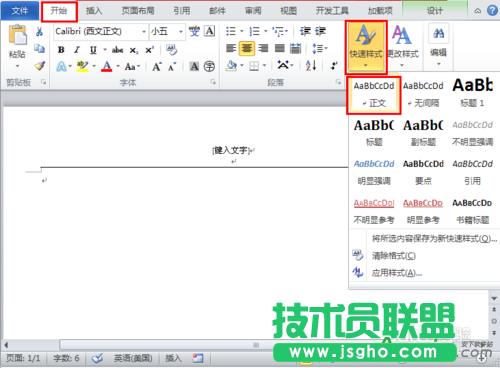
Task: Click save selection as new quick style
Action: pyautogui.click(x=434, y=238)
